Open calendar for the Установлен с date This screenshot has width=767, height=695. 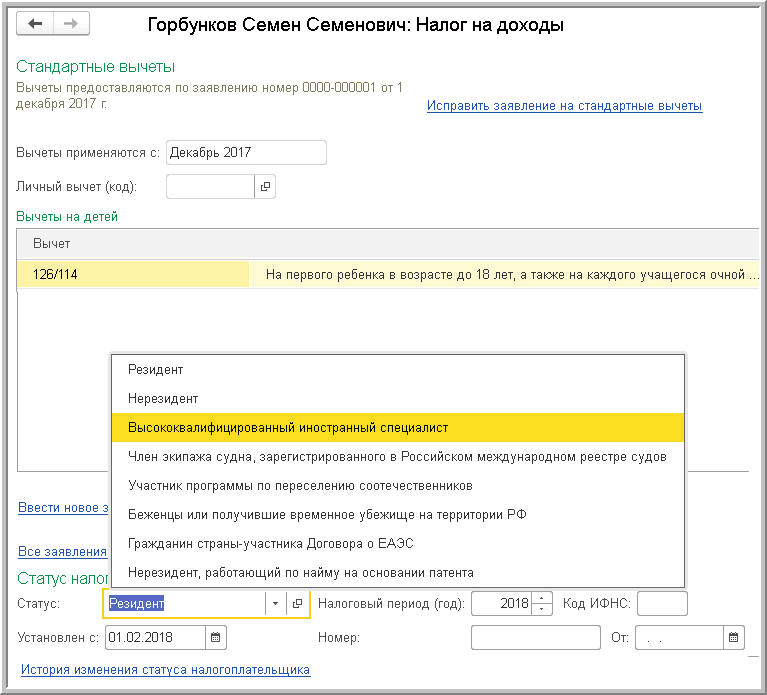pyautogui.click(x=215, y=637)
